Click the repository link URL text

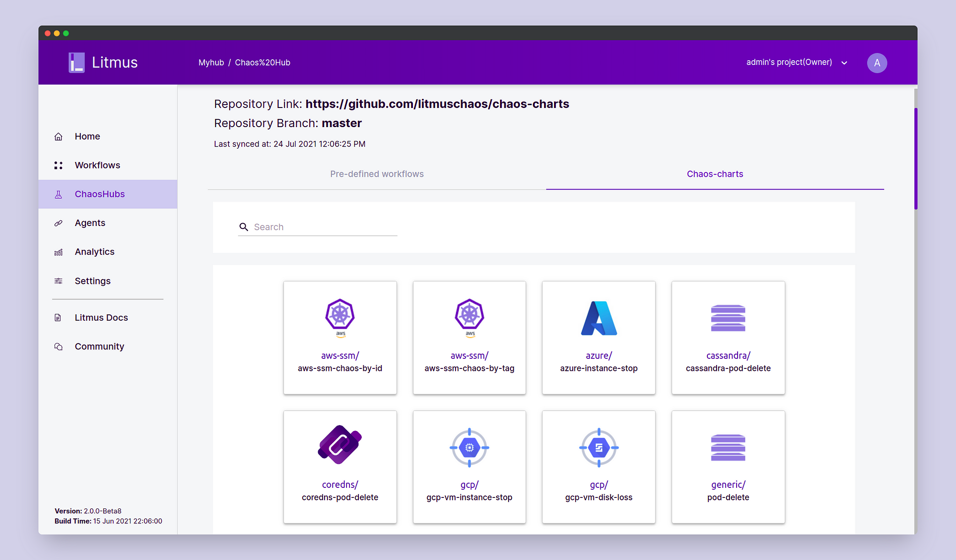[x=437, y=104]
